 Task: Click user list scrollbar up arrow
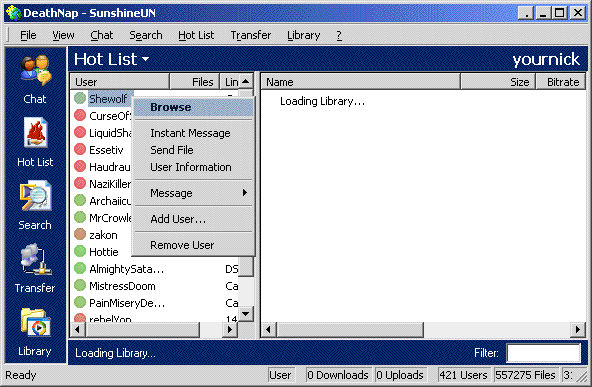coord(246,82)
